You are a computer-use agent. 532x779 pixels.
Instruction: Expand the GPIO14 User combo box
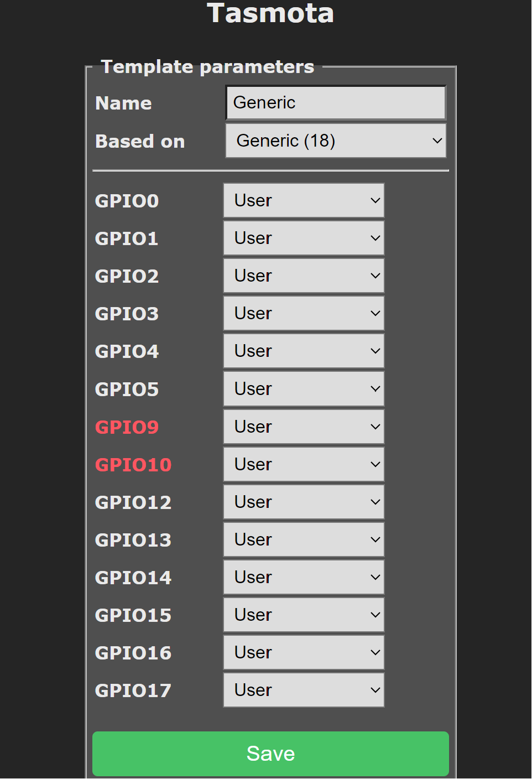click(x=304, y=577)
